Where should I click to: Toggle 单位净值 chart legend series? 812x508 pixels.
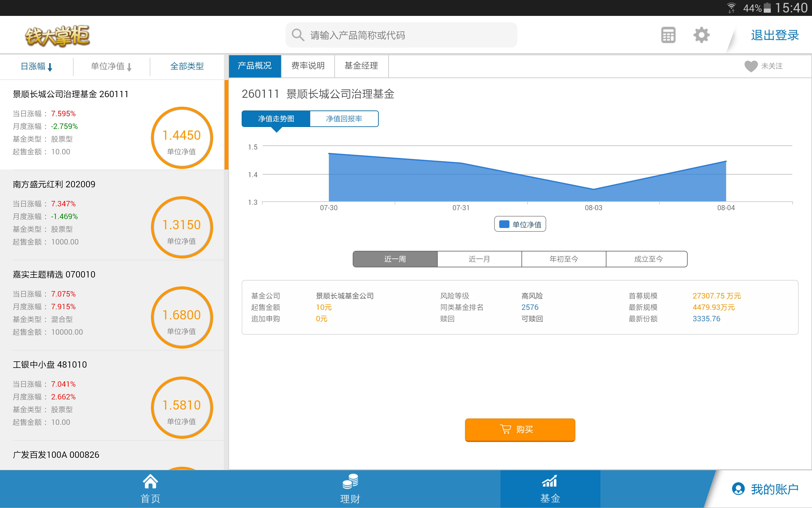(520, 224)
